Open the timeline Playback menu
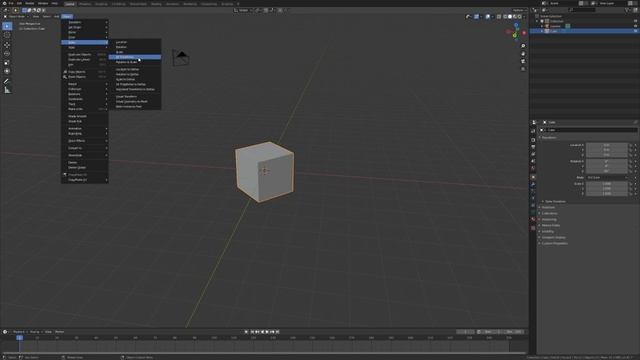This screenshot has height=360, width=640. click(x=19, y=332)
